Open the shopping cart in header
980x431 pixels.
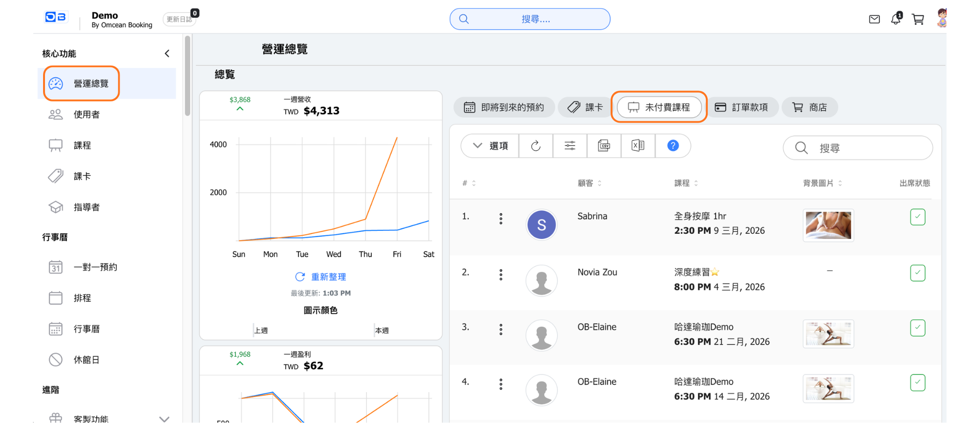[x=918, y=19]
